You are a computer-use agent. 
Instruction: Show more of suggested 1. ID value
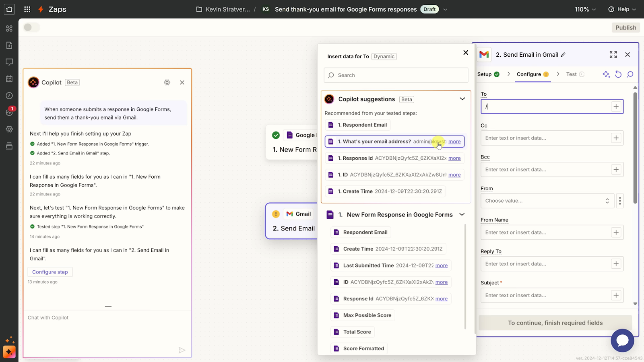tap(454, 175)
